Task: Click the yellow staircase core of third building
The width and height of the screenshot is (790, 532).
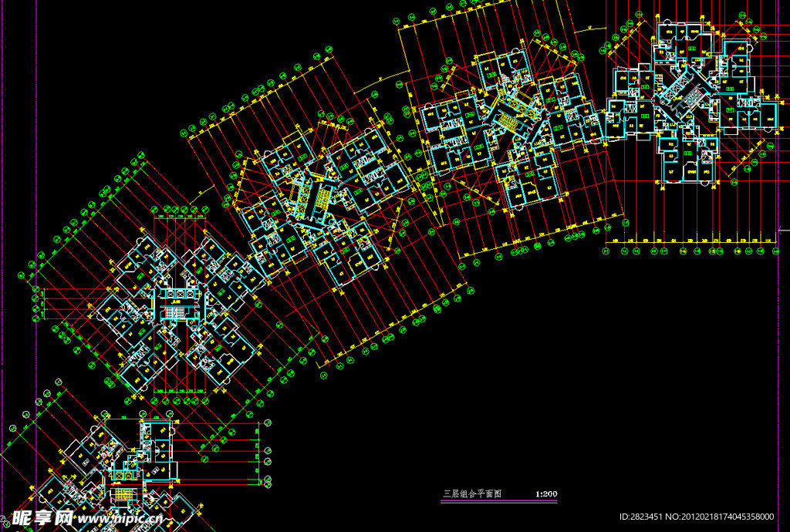Action: click(507, 119)
